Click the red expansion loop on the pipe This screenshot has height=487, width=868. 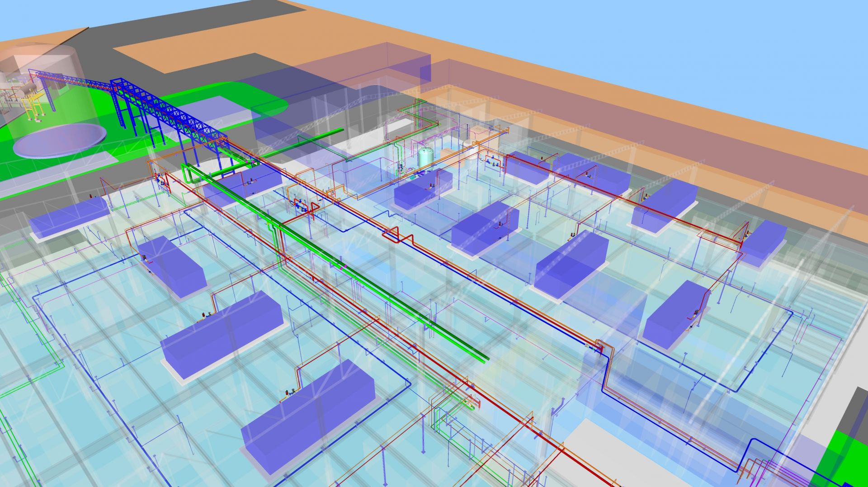[399, 236]
